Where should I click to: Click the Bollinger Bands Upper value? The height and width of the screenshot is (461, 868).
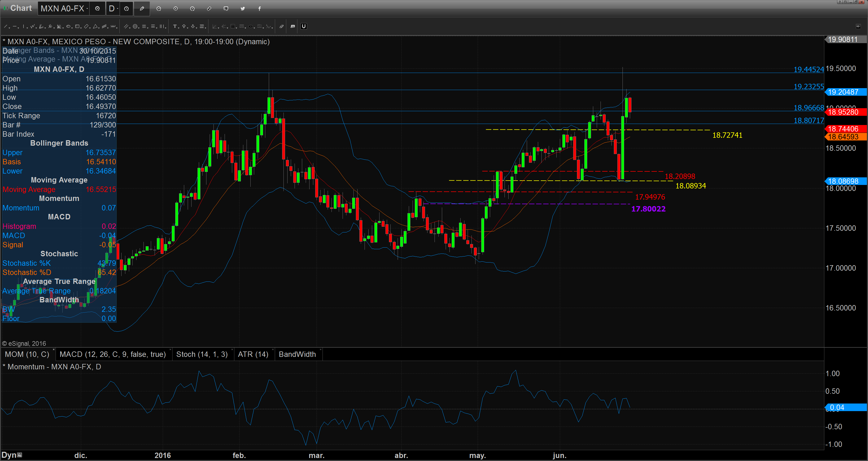tap(100, 153)
